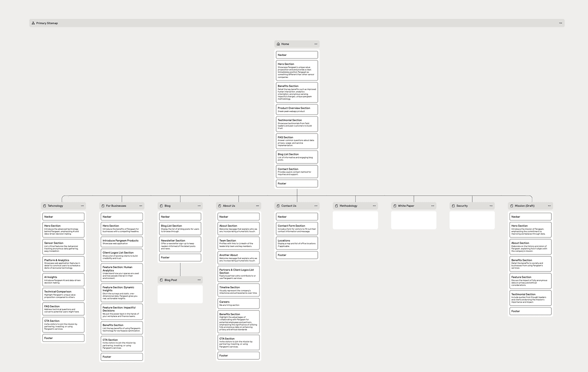This screenshot has width=588, height=372.
Task: Select the Introduce Pangeam Products block
Action: tap(122, 242)
